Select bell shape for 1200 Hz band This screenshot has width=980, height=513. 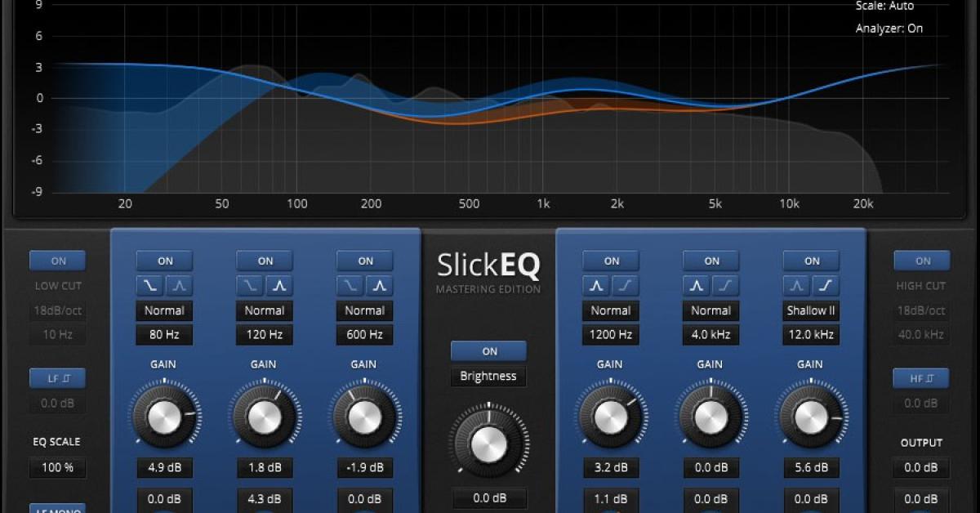597,286
